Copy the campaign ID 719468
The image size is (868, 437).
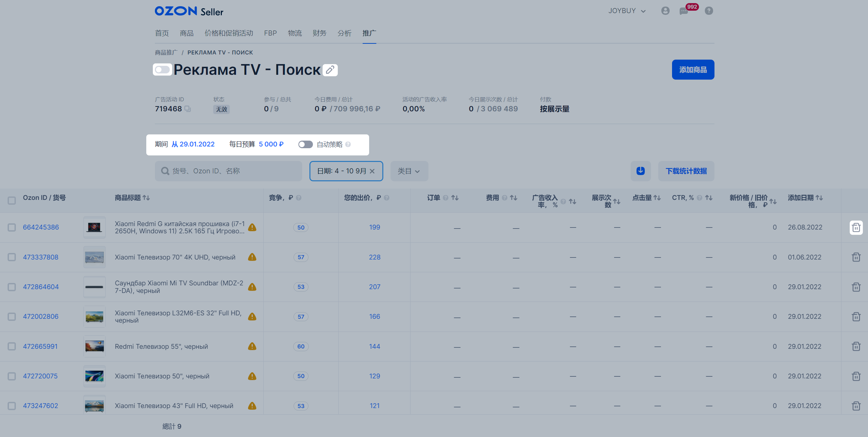(187, 109)
